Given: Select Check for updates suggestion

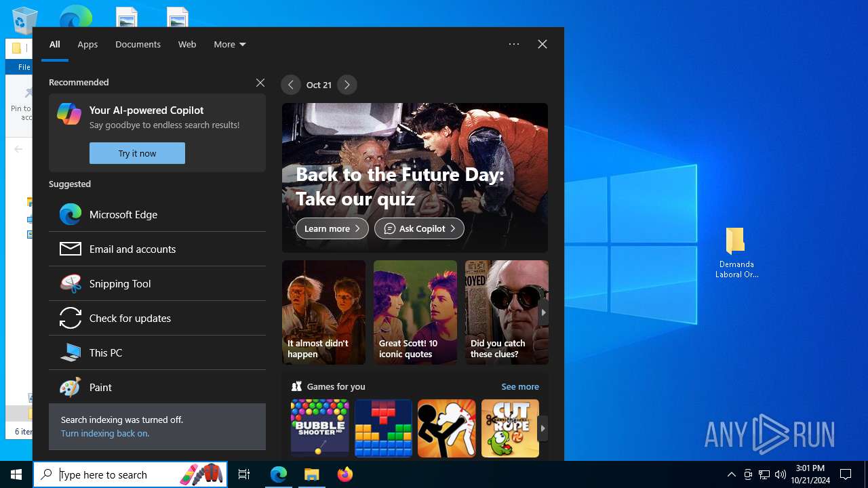Looking at the screenshot, I should [157, 318].
